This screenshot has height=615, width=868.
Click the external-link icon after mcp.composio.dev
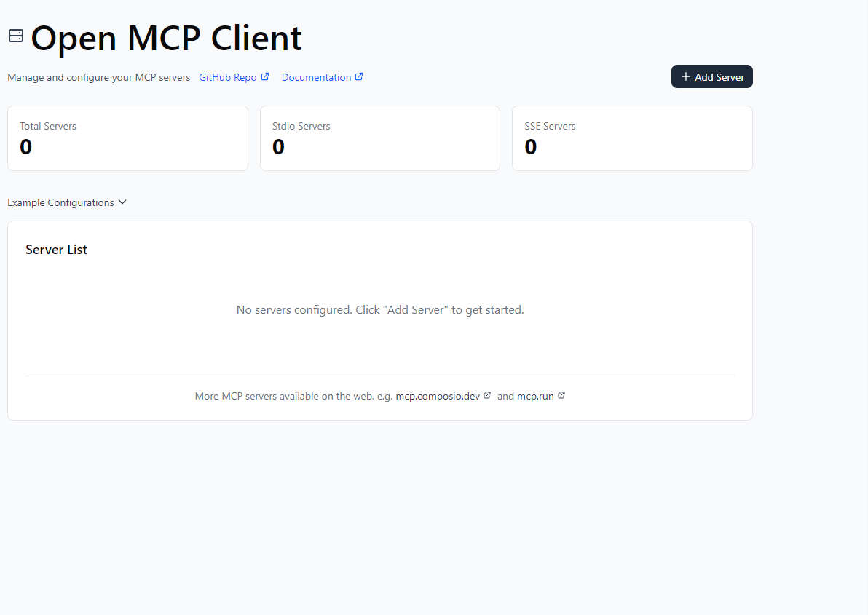(487, 395)
